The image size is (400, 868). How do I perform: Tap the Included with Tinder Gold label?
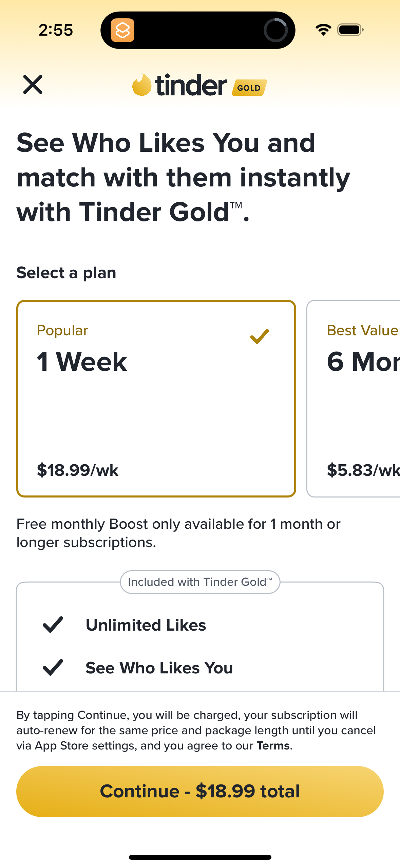[x=200, y=582]
